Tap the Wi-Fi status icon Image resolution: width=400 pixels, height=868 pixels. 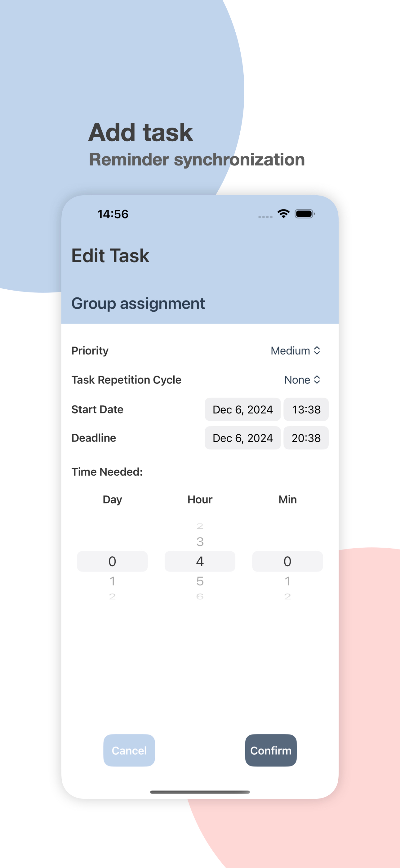coord(283,214)
